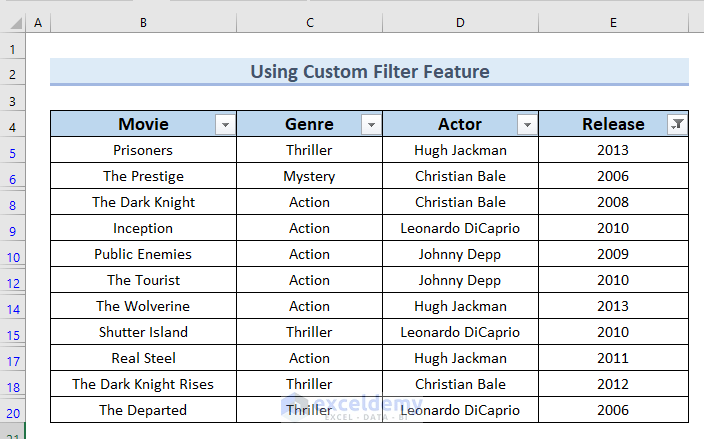Select column E header
This screenshot has height=439, width=704.
[x=613, y=22]
